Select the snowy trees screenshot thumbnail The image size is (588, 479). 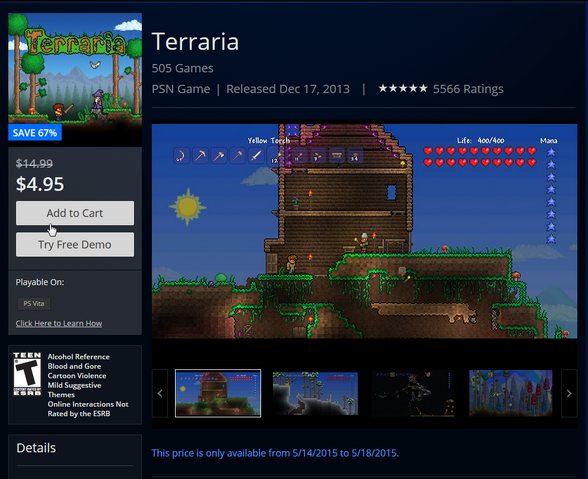pyautogui.click(x=315, y=393)
